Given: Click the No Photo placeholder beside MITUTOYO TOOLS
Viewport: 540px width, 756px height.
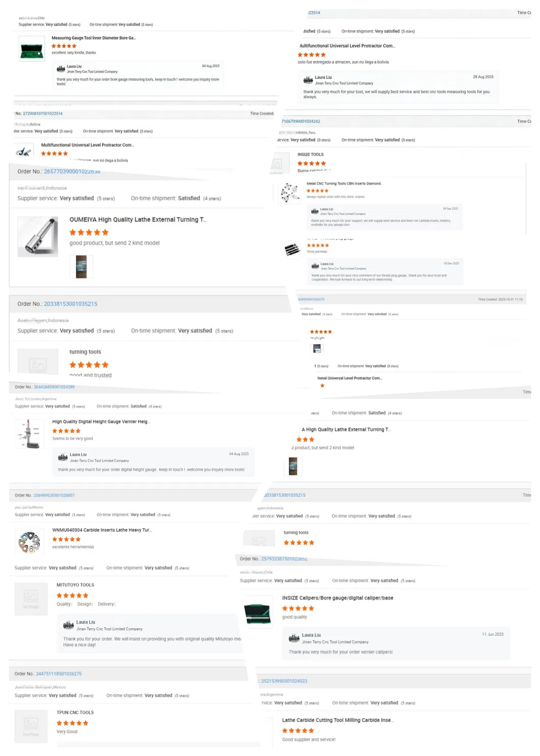Looking at the screenshot, I should (x=31, y=599).
